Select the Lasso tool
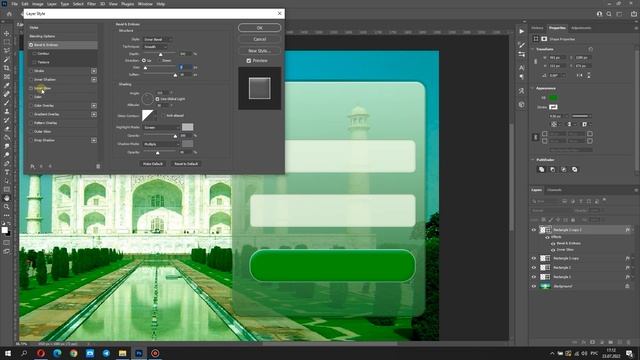This screenshot has height=360, width=640. click(7, 51)
